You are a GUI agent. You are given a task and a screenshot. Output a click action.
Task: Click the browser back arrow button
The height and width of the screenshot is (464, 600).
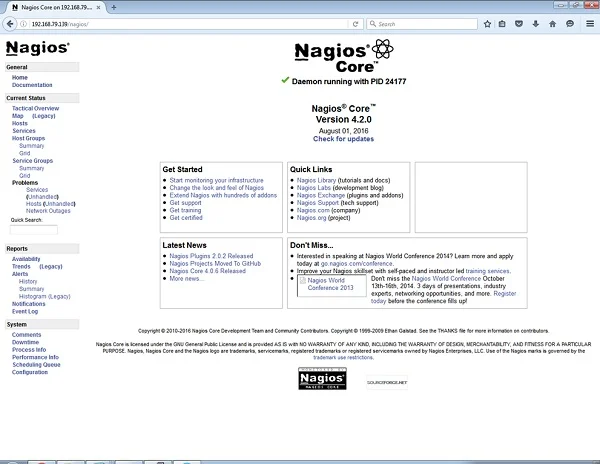tap(10, 24)
